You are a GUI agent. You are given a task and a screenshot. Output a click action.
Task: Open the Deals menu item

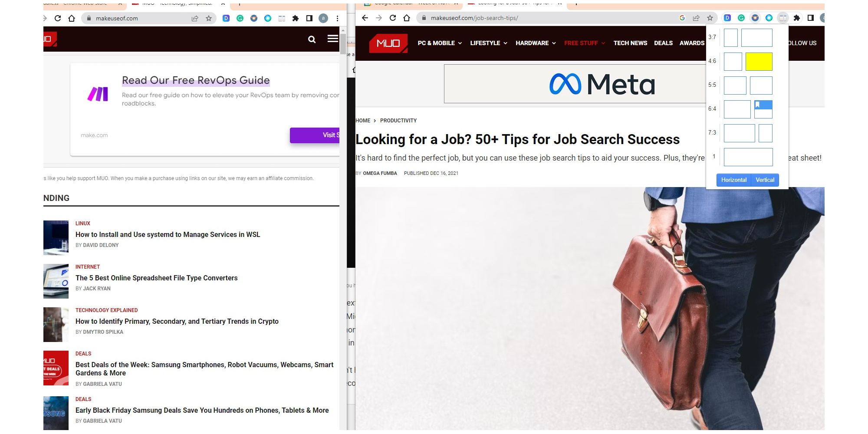[663, 43]
